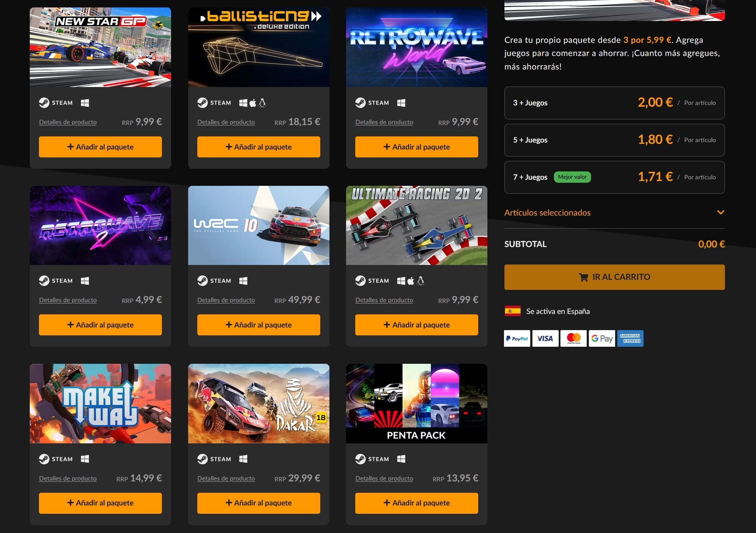Click the Penta Pack cover image
The image size is (756, 533).
pyautogui.click(x=416, y=404)
